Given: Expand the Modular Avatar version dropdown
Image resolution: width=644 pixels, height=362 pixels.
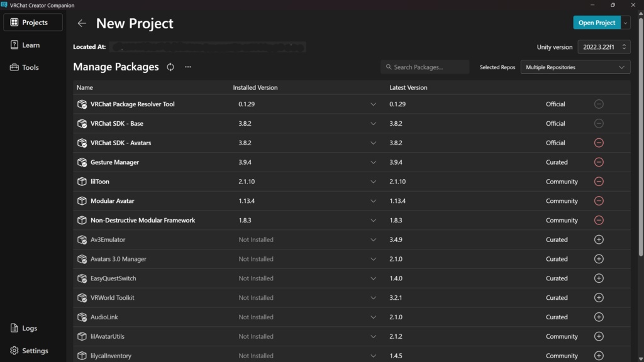Looking at the screenshot, I should pos(373,201).
